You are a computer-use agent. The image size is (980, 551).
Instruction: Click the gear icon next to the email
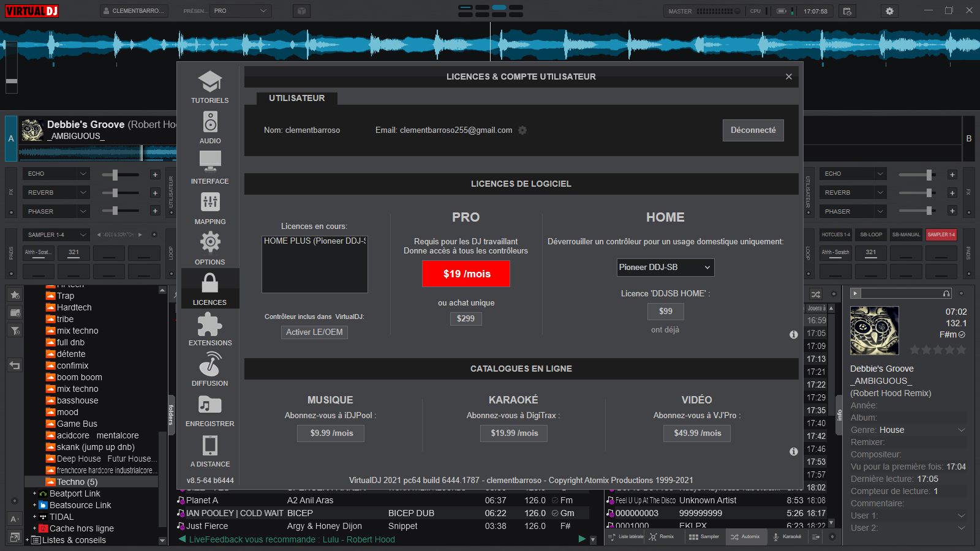pos(522,130)
